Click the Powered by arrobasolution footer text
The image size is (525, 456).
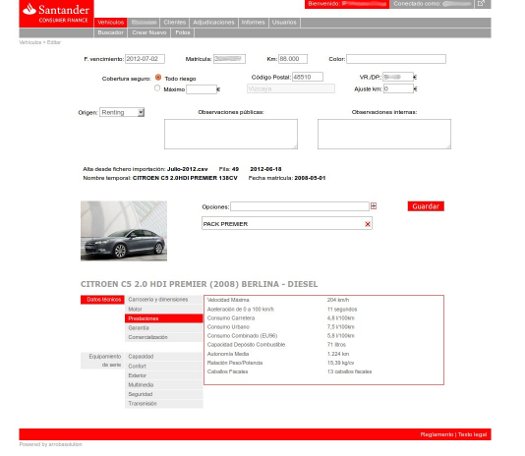[x=51, y=444]
